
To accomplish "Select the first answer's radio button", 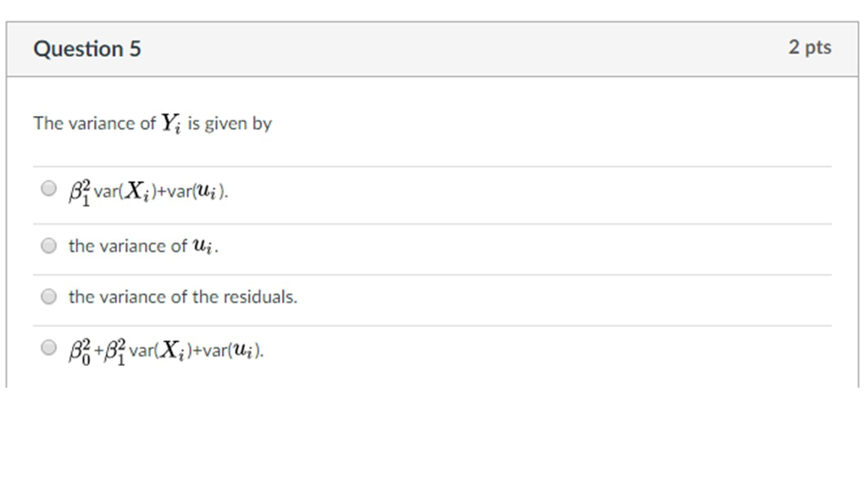I will (x=48, y=188).
